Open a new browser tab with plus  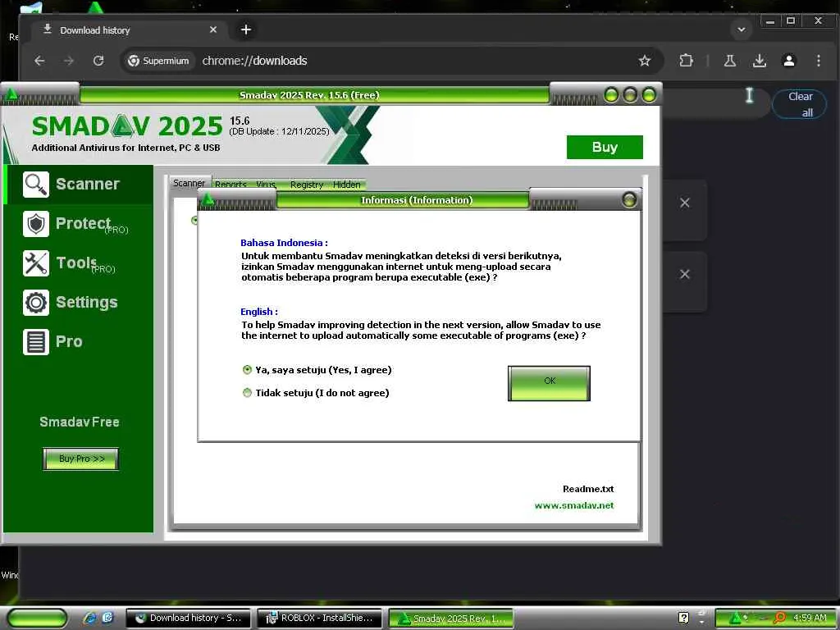coord(246,30)
